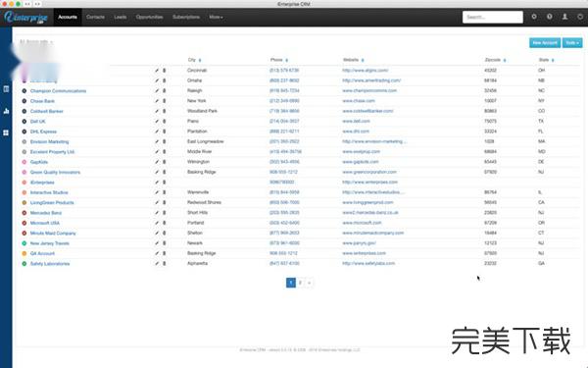Open help icon in navbar
The image size is (588, 368).
(x=549, y=17)
